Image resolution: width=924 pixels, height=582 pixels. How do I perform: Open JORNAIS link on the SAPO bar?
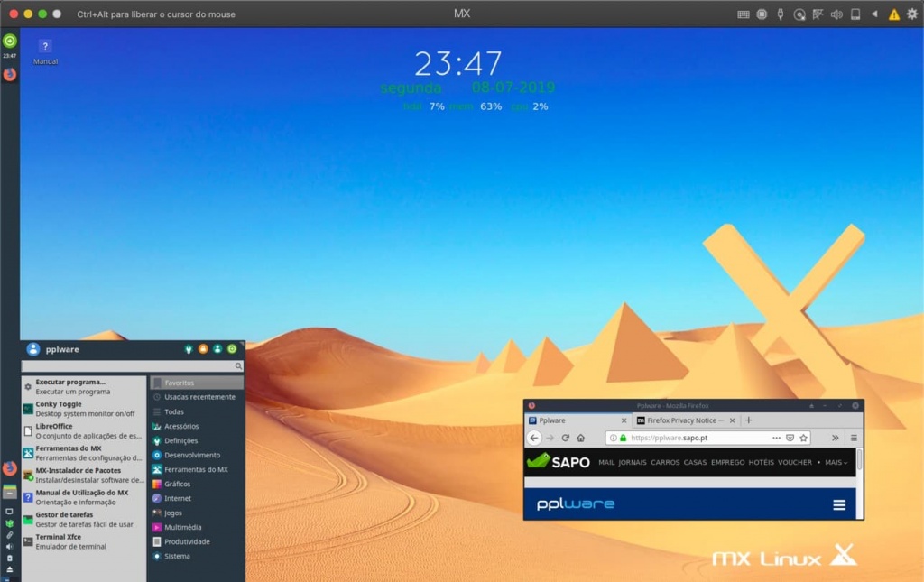tap(632, 462)
